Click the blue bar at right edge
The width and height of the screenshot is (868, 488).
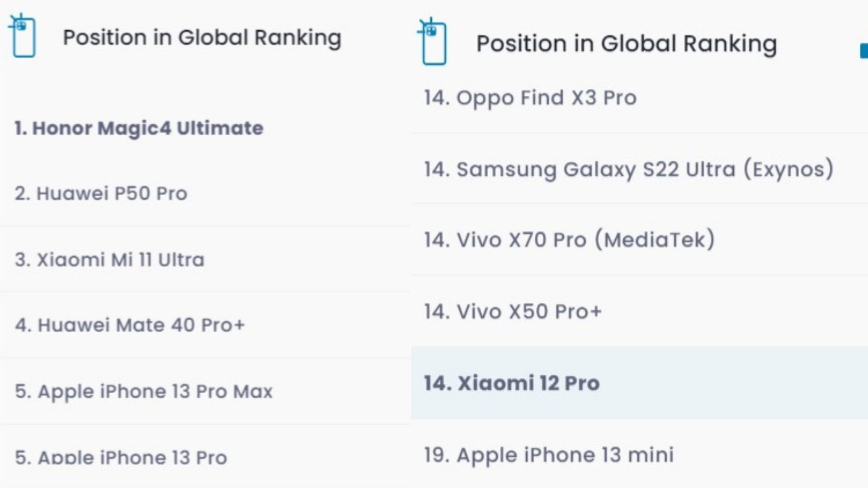point(864,51)
